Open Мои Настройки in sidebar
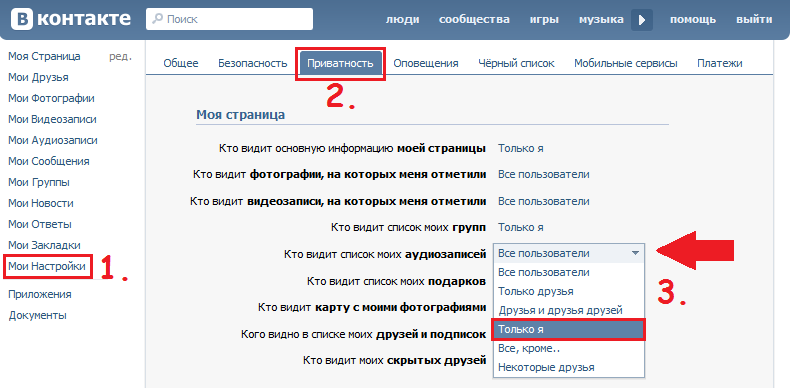The image size is (790, 388). 47,266
